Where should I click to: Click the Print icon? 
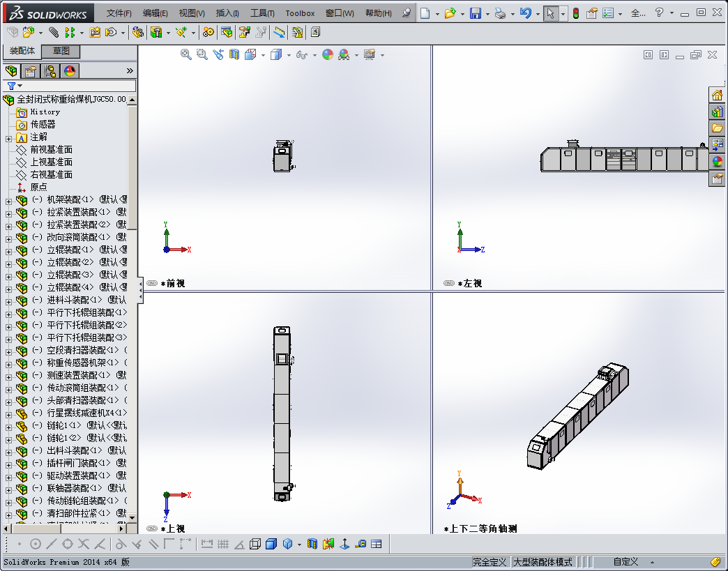(x=500, y=13)
